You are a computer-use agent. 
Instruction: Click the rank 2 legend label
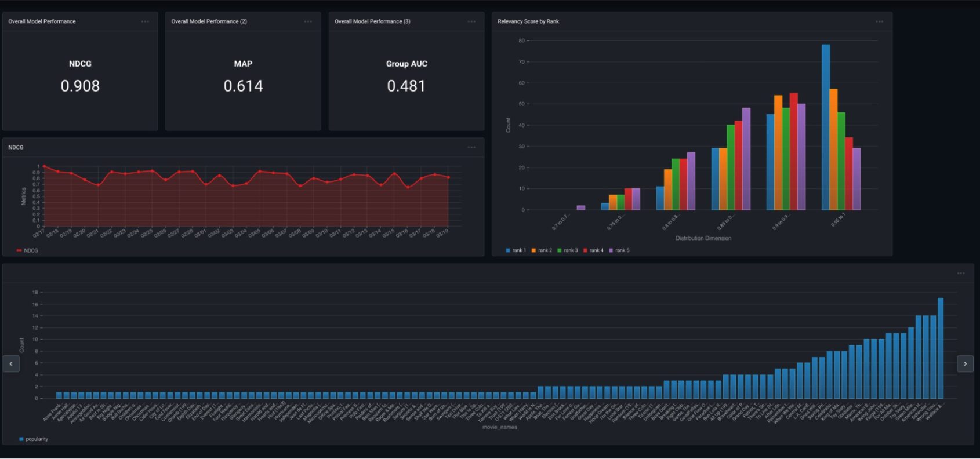click(545, 250)
